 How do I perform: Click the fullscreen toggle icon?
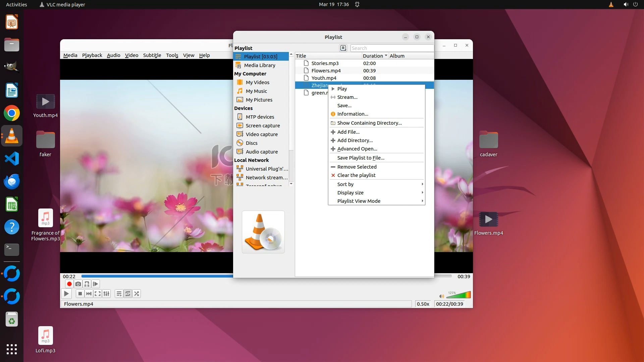[x=98, y=294]
